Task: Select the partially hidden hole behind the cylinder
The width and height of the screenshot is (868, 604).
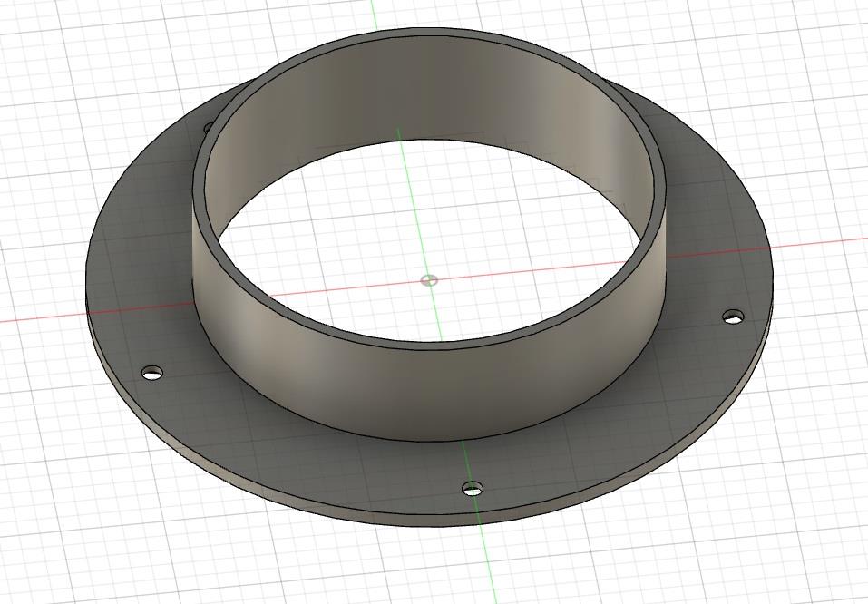Action: (208, 128)
